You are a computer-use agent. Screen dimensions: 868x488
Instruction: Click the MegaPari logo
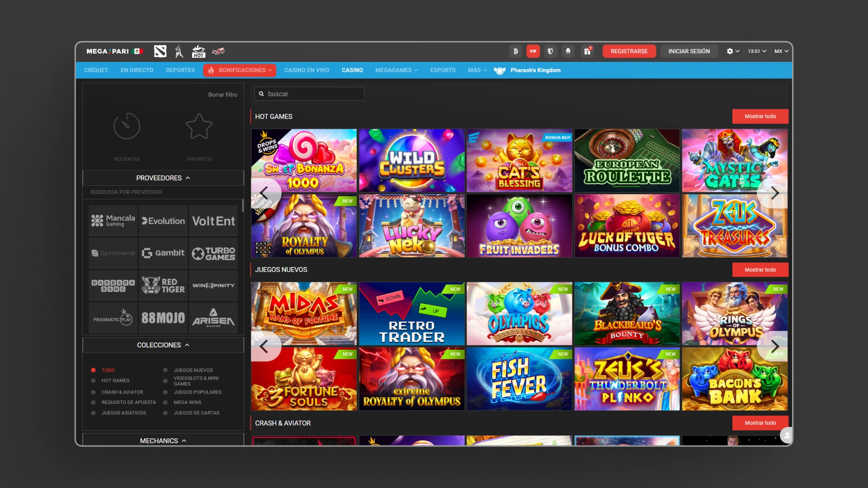[x=115, y=51]
